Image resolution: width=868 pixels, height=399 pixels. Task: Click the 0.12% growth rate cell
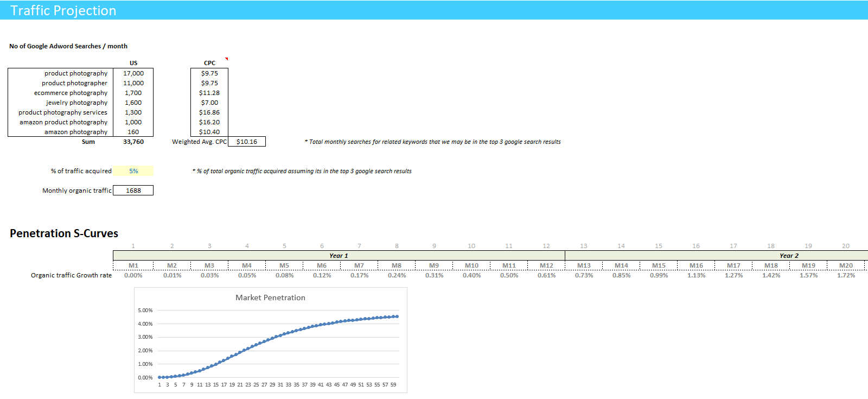pyautogui.click(x=322, y=275)
